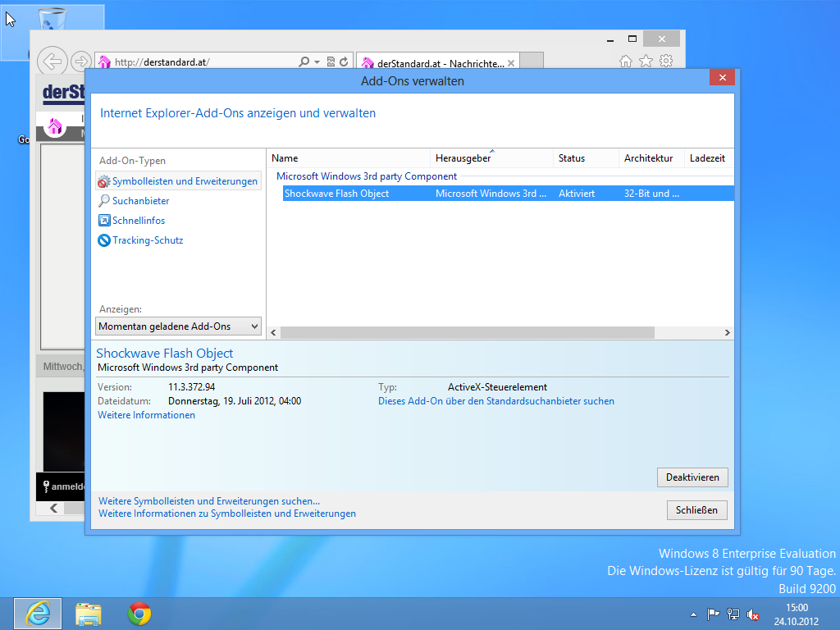This screenshot has height=630, width=840.
Task: Sort by the Status column header
Action: click(x=586, y=158)
